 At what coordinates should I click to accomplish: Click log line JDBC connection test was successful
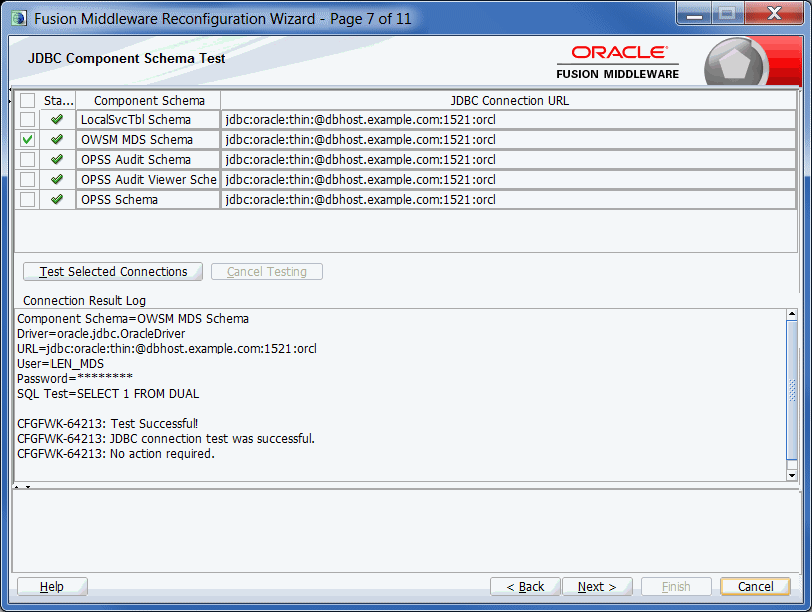pos(166,439)
